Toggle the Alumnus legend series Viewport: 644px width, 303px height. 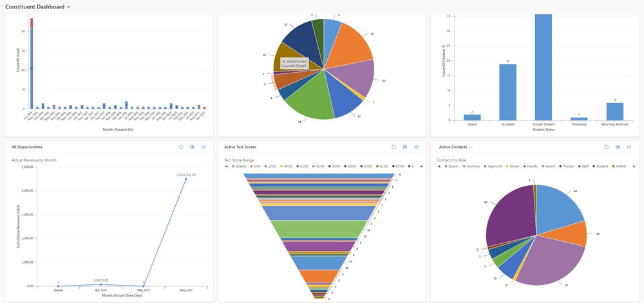(473, 167)
